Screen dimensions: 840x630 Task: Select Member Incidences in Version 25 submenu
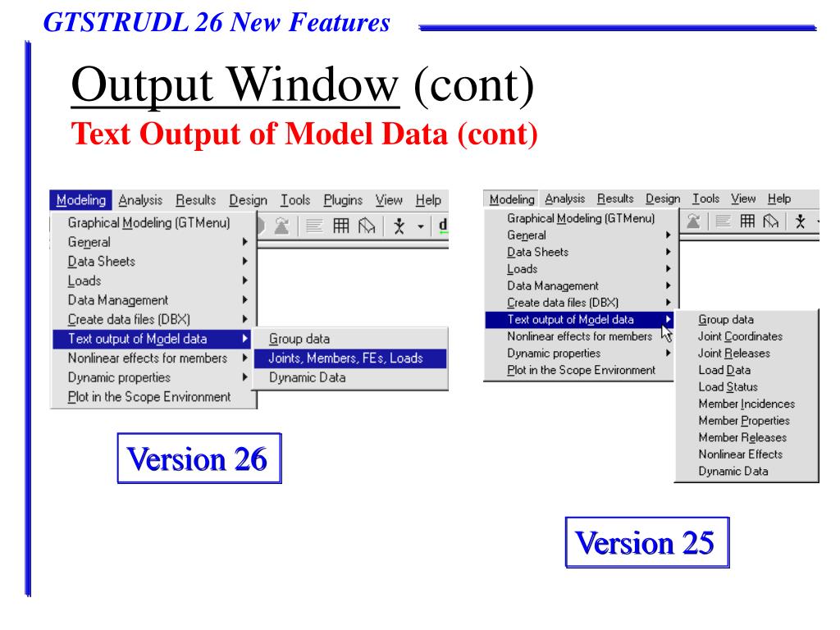click(746, 404)
